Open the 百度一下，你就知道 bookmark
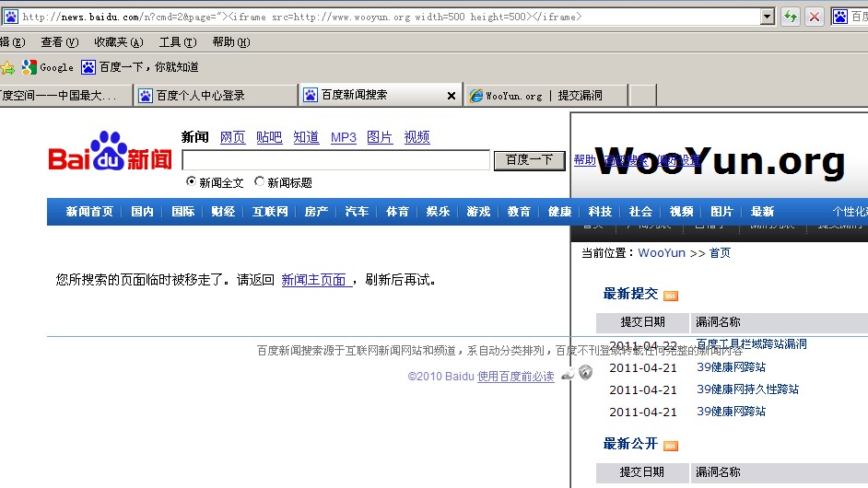The height and width of the screenshot is (488, 868). click(139, 67)
